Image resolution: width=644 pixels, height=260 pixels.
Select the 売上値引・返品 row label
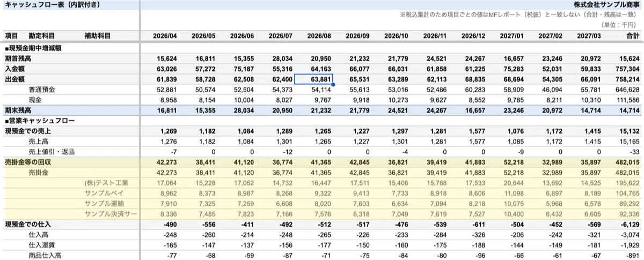[52, 152]
